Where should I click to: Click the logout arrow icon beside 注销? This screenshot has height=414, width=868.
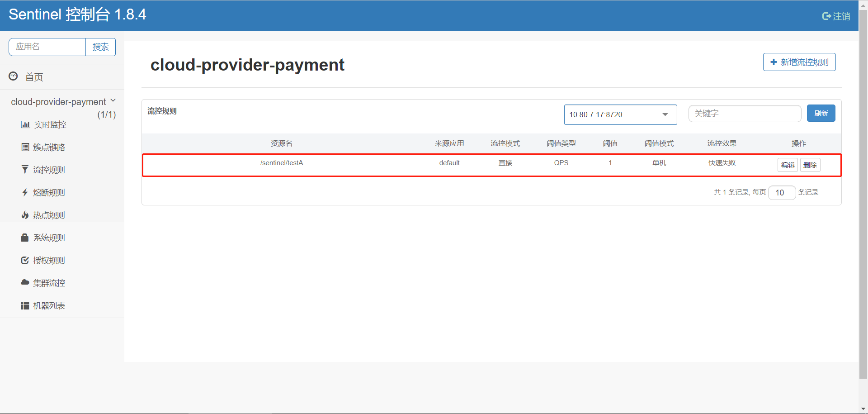826,16
